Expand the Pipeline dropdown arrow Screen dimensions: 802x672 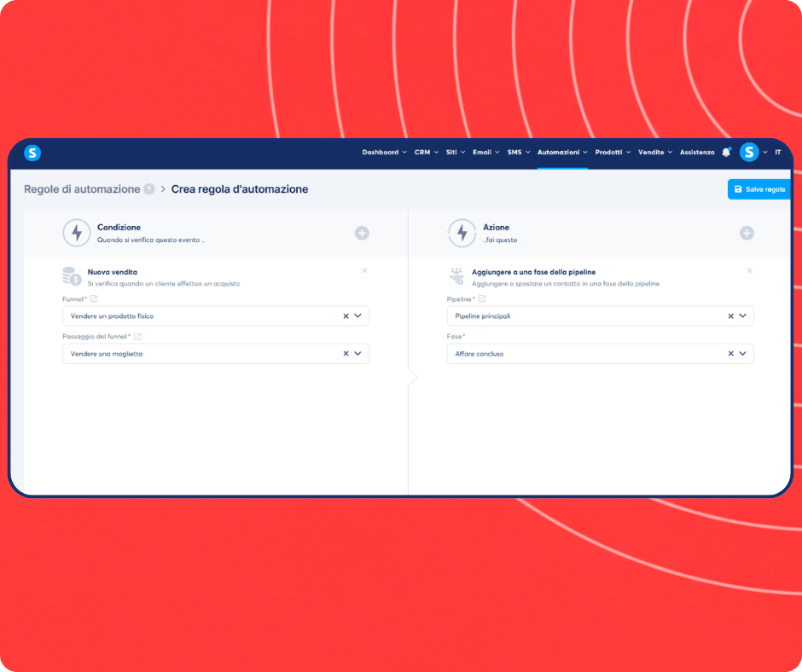point(742,316)
